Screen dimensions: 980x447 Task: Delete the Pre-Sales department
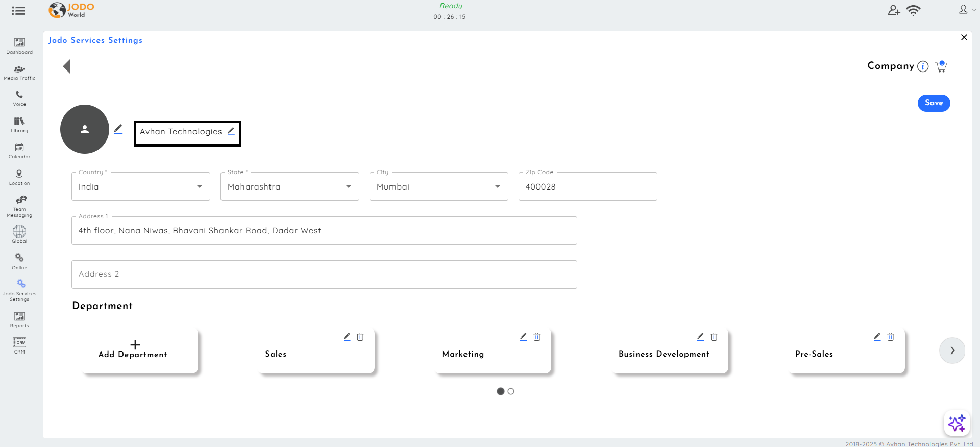(891, 337)
